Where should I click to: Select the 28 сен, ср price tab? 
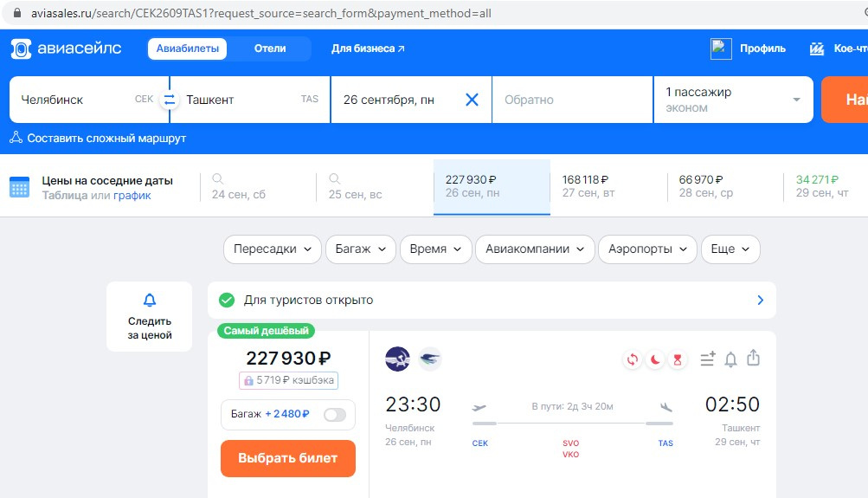click(725, 187)
